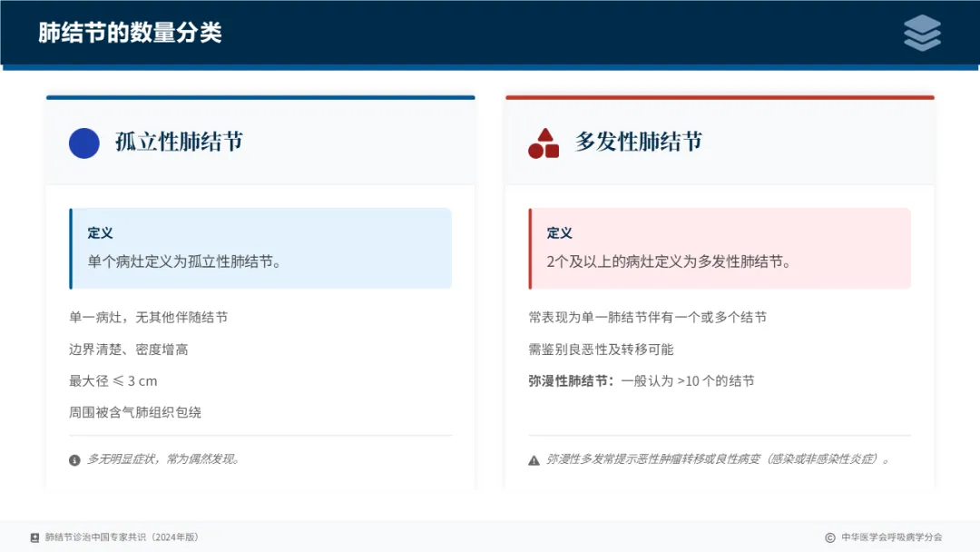Click the heading 孤立性肺结节
Screen dimensions: 980x552
coord(179,142)
